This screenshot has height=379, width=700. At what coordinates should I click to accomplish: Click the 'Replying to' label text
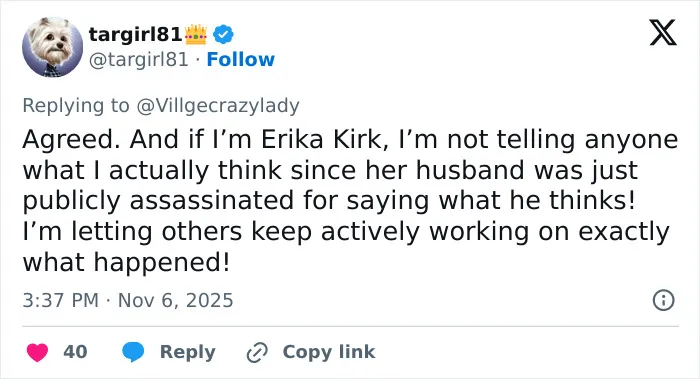click(x=76, y=106)
